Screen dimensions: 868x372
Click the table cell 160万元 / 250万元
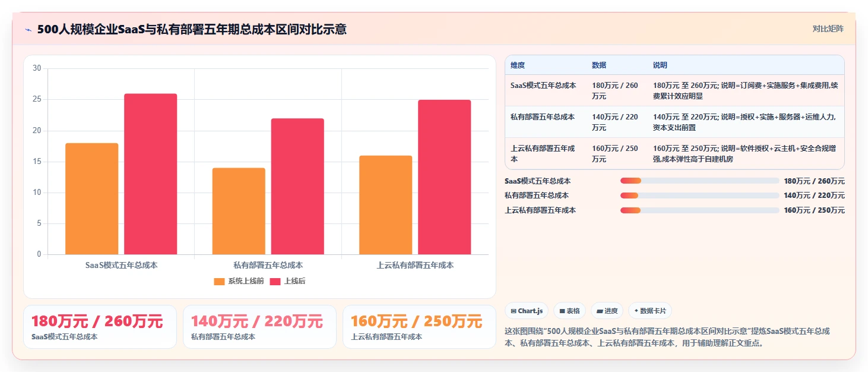[x=615, y=154]
